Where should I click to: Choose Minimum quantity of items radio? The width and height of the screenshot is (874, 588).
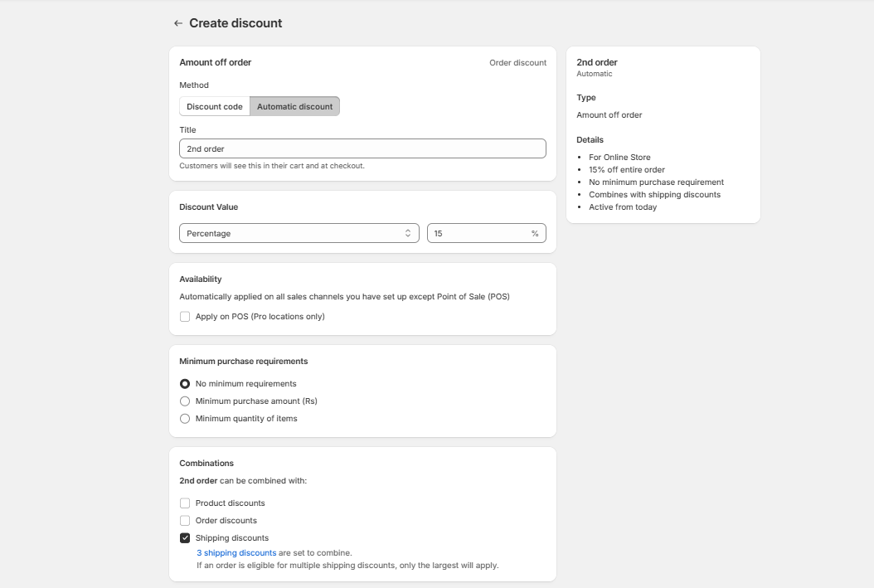coord(185,419)
